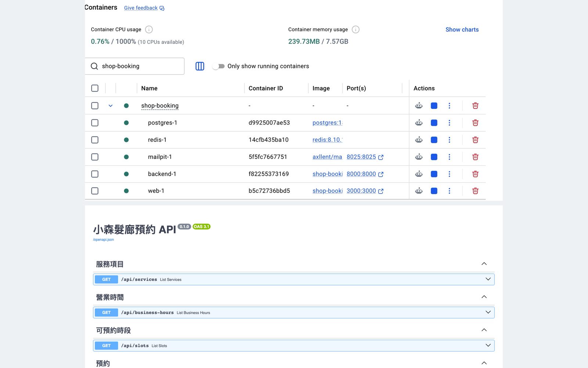The image size is (588, 368).
Task: Open column display settings icon
Action: [x=200, y=66]
